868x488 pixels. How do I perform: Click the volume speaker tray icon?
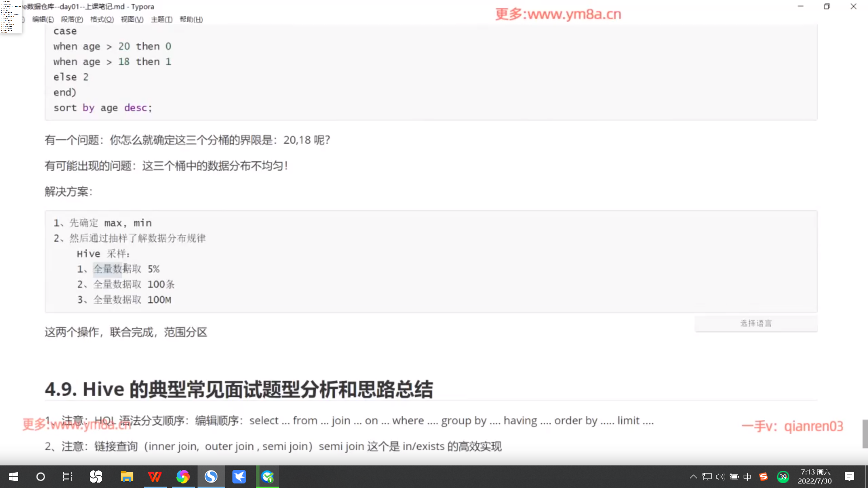(720, 477)
